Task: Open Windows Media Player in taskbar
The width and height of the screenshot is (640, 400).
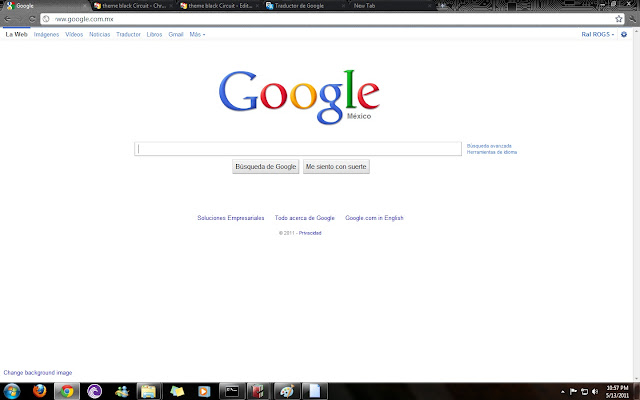Action: coord(204,391)
